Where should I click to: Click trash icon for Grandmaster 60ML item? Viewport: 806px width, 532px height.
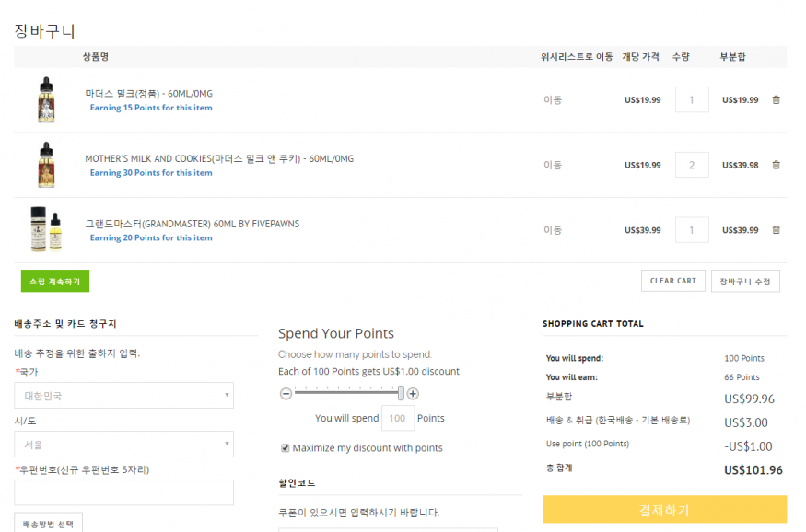pos(776,230)
